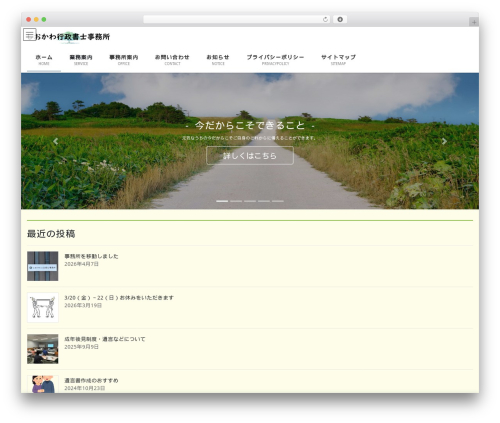500x423 pixels.
Task: Open the お問い合わせ menu item
Action: [x=172, y=60]
